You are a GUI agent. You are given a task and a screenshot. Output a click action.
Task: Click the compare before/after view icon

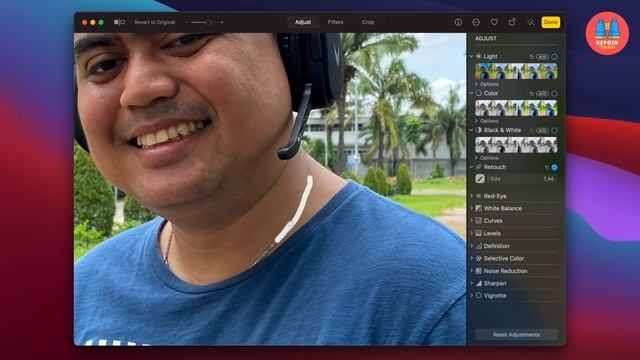tap(119, 22)
